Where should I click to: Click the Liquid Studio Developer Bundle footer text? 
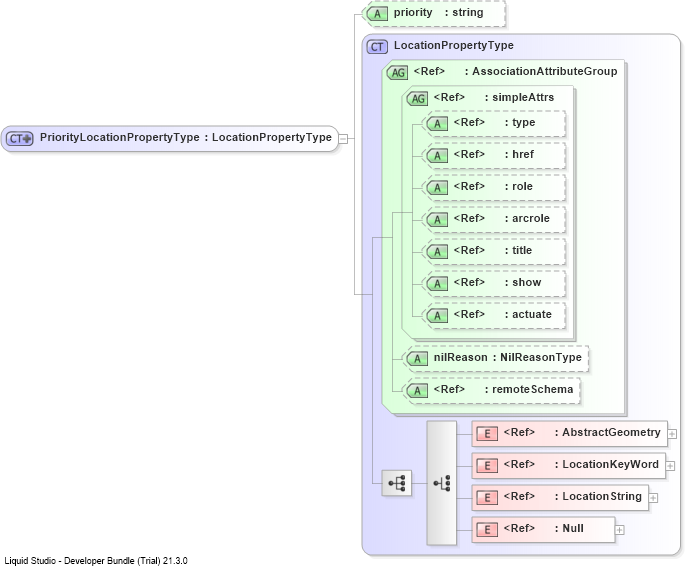[x=96, y=560]
